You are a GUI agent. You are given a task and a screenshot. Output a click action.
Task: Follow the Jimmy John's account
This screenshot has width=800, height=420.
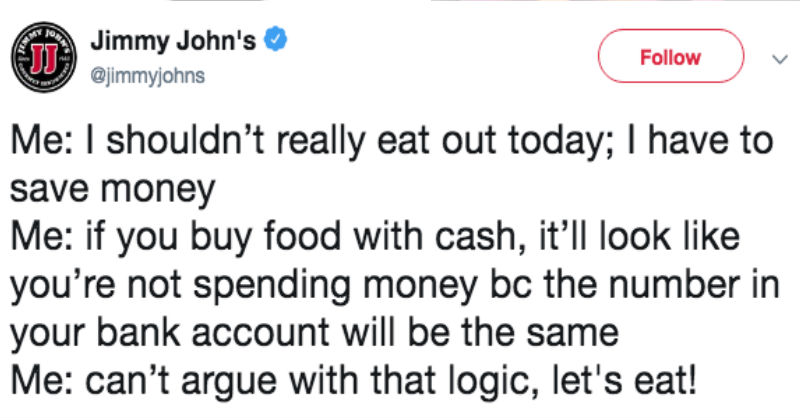pyautogui.click(x=671, y=57)
